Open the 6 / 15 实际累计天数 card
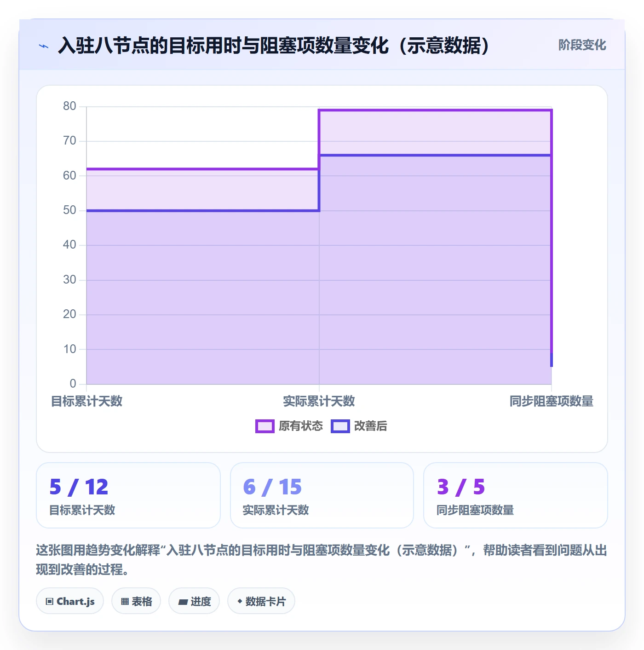 point(322,495)
